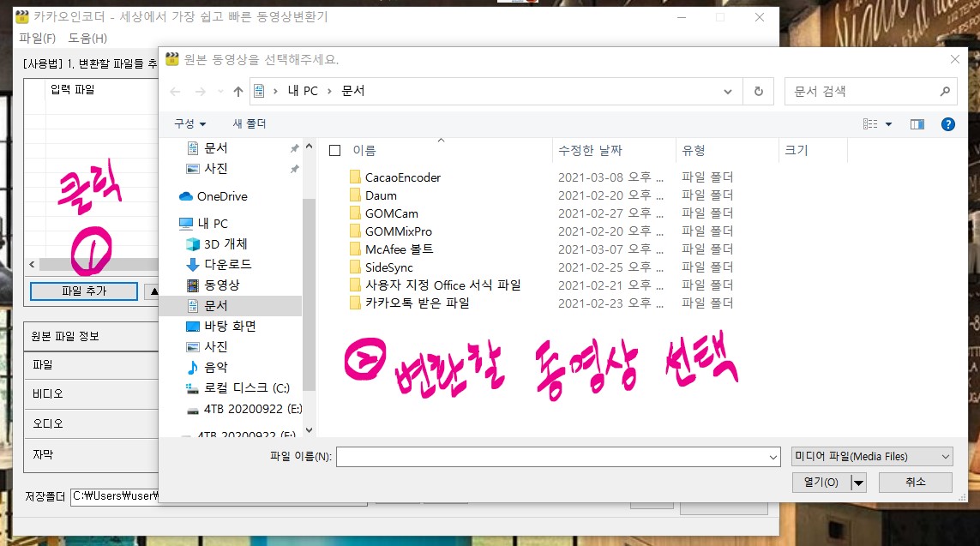
Task: Click the 열기(O) button
Action: [821, 483]
